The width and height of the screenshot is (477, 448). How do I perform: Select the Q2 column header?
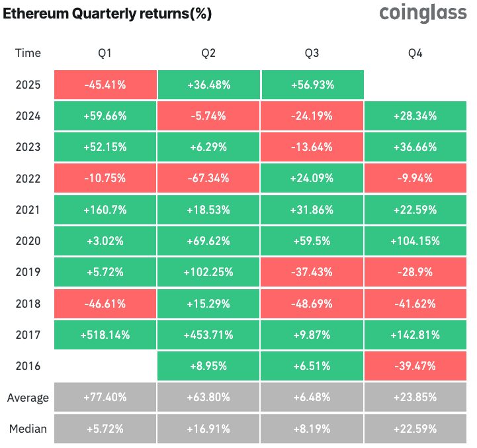pos(209,53)
